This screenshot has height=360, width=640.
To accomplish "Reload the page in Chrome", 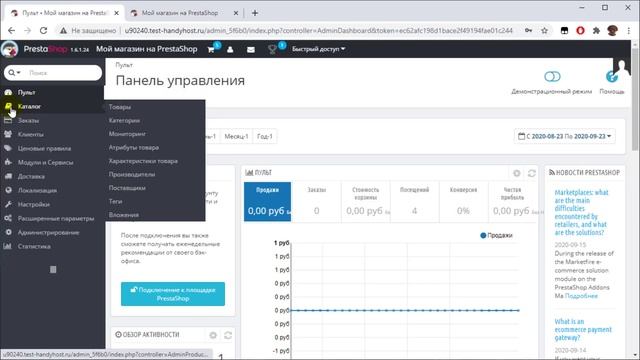I will [43, 31].
